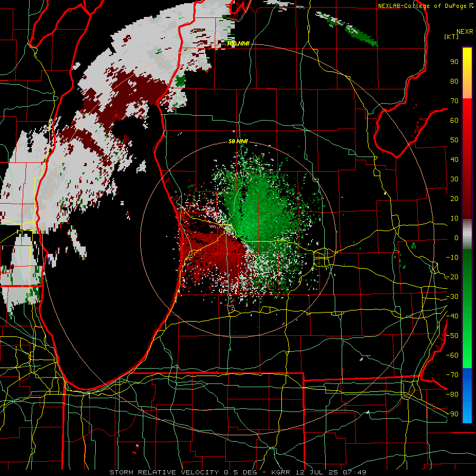The height and width of the screenshot is (476, 476).
Task: Click the positive 70 scale value
Action: [454, 101]
